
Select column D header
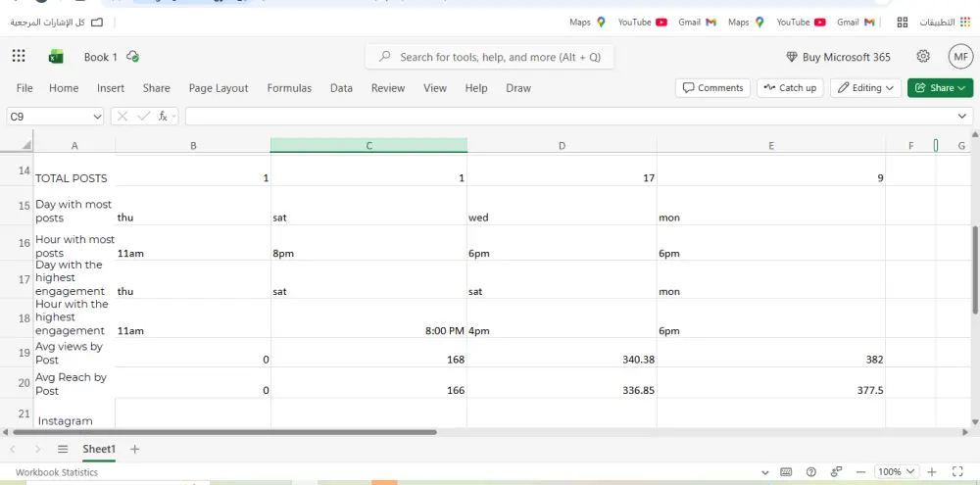pos(562,146)
